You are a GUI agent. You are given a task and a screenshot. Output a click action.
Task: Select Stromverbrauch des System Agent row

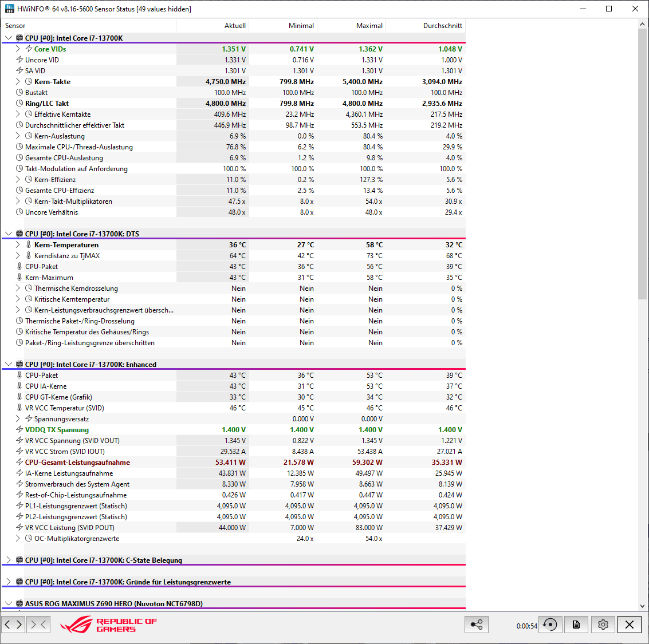pos(234,484)
